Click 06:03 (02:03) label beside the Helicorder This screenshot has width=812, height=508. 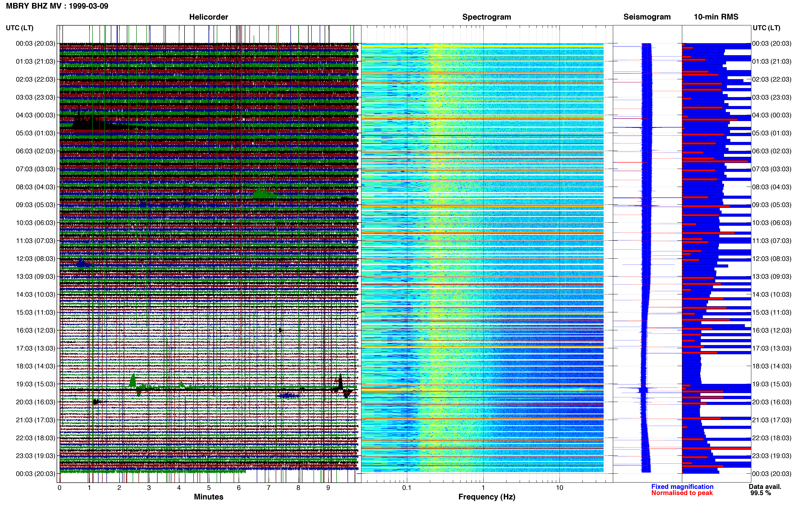pos(35,151)
